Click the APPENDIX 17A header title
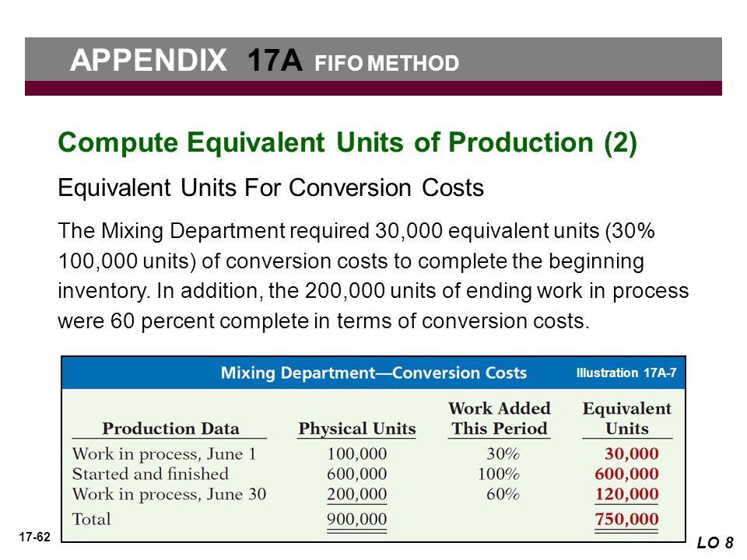747x560 pixels. 186,60
